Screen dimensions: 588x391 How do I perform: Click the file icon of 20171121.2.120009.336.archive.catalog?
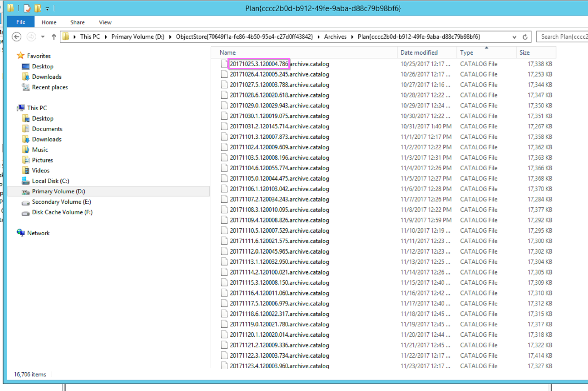[224, 345]
